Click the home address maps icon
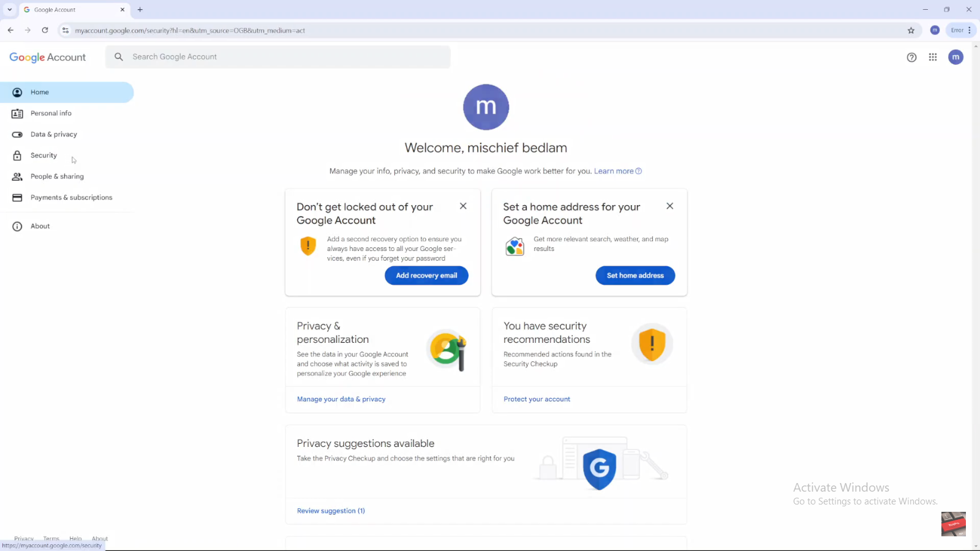Image resolution: width=980 pixels, height=551 pixels. pyautogui.click(x=514, y=247)
